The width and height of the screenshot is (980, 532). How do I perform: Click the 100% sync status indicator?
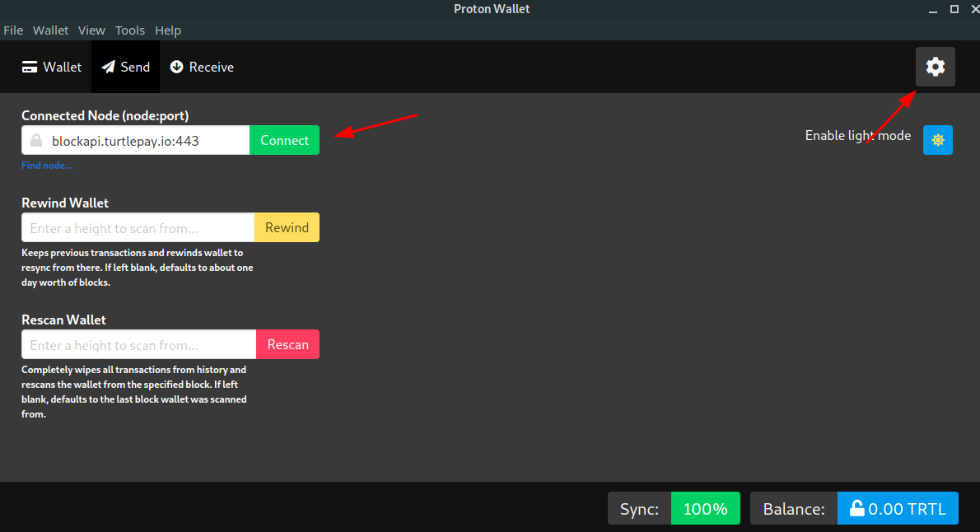pos(705,508)
